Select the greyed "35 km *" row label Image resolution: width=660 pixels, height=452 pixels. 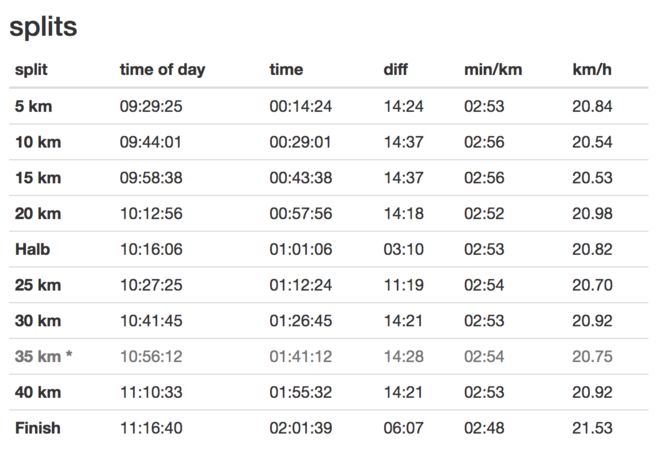coord(43,356)
